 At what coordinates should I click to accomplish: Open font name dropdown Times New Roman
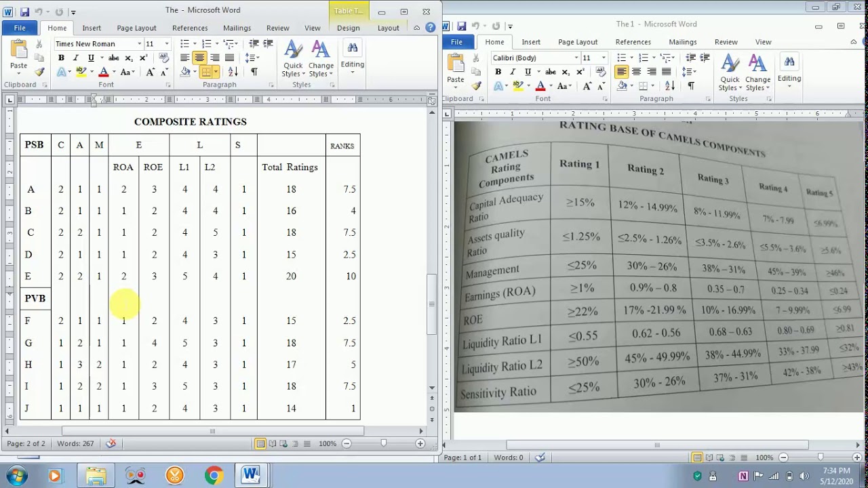pos(139,44)
